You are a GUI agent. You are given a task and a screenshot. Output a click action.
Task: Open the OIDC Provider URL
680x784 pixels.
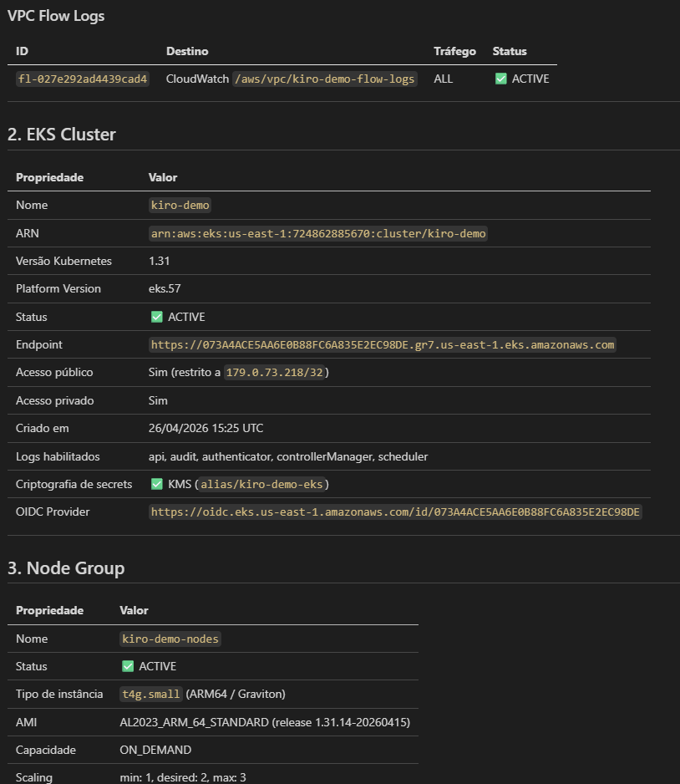[x=395, y=512]
